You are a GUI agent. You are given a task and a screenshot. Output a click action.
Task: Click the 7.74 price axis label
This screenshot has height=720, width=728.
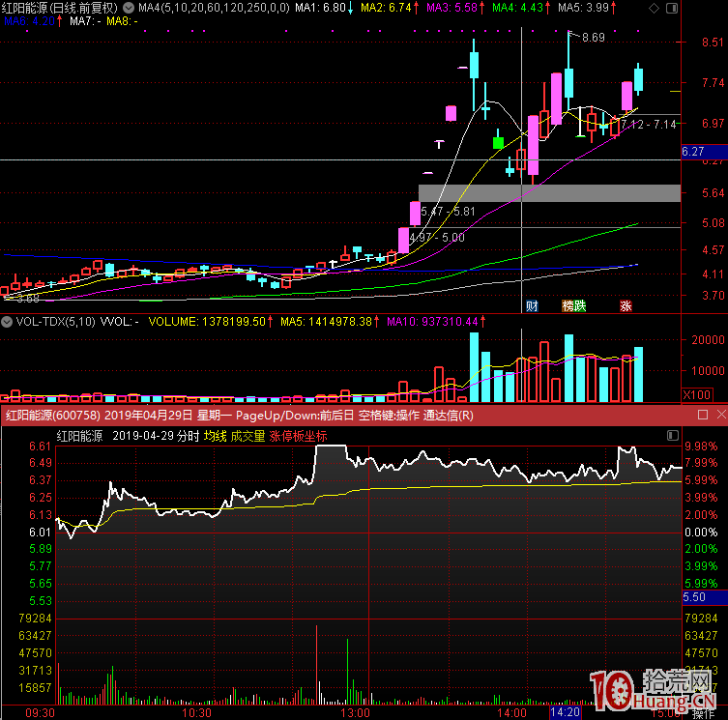point(713,82)
